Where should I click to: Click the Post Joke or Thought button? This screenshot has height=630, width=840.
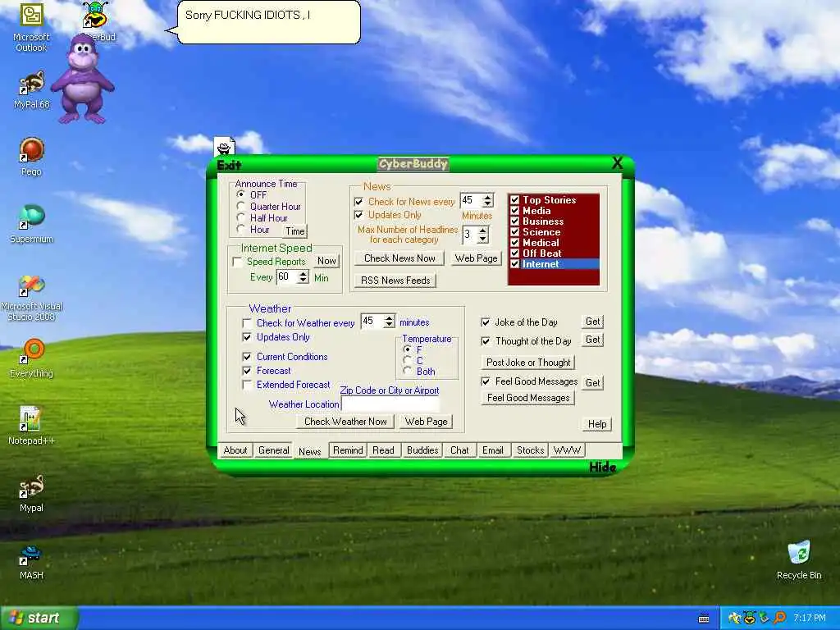click(x=528, y=363)
